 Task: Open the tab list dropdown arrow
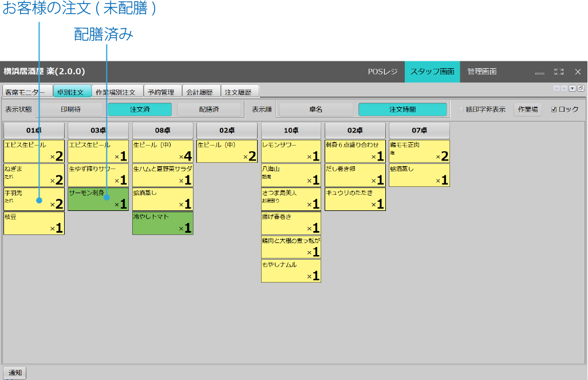tap(573, 88)
